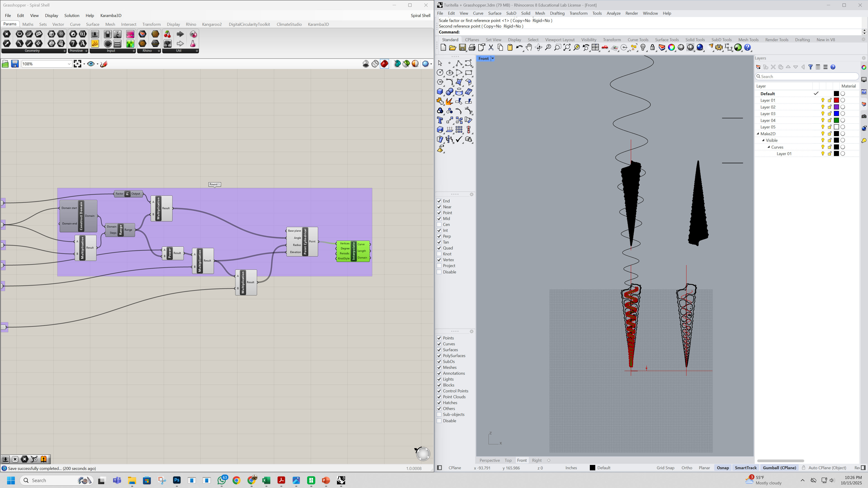Click the Layers panel search field
Image resolution: width=868 pixels, height=488 pixels.
coord(807,76)
